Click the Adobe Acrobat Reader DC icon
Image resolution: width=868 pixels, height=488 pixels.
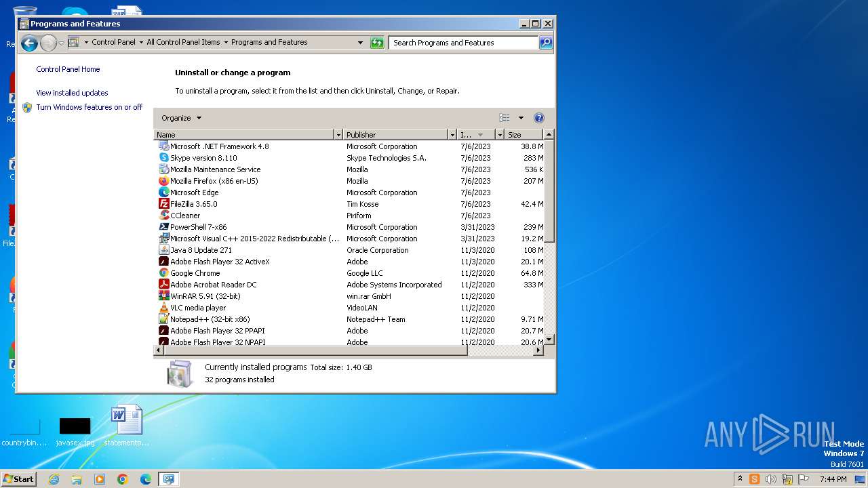coord(163,284)
